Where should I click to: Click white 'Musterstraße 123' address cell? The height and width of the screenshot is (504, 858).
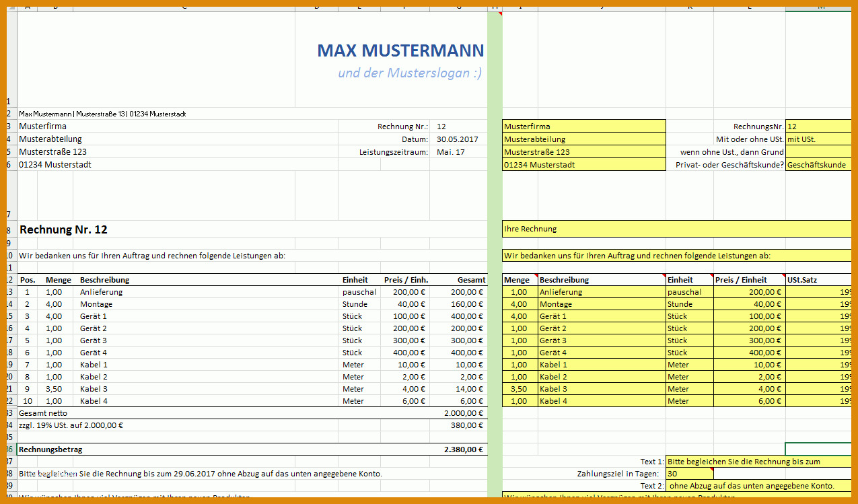53,152
